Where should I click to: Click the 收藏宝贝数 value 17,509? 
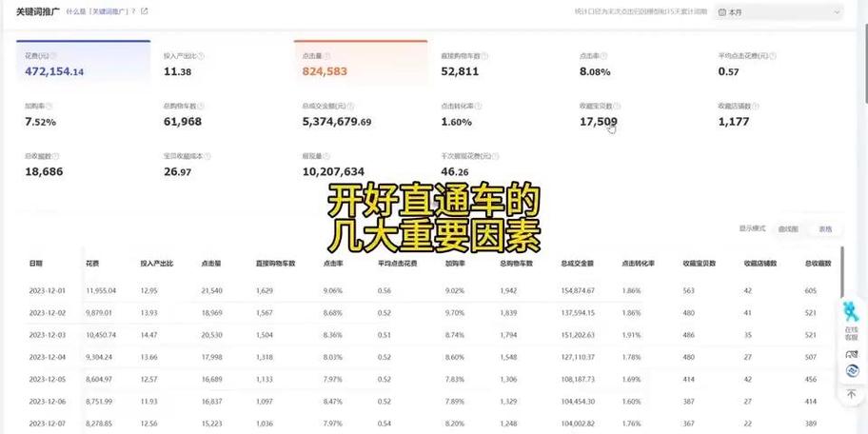598,122
